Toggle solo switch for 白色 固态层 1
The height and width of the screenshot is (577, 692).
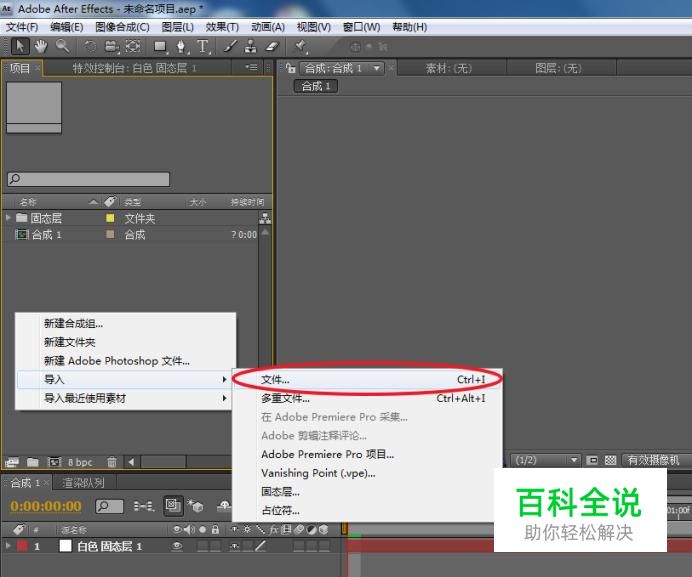(x=203, y=547)
